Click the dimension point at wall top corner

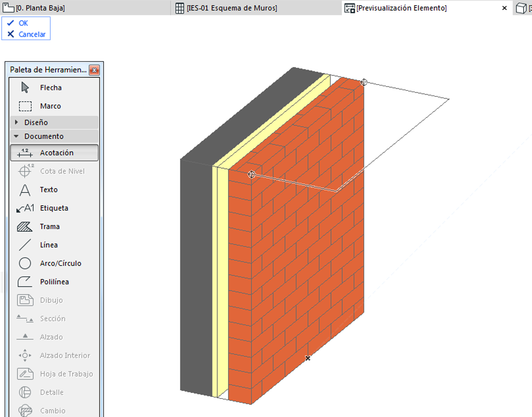tap(364, 82)
